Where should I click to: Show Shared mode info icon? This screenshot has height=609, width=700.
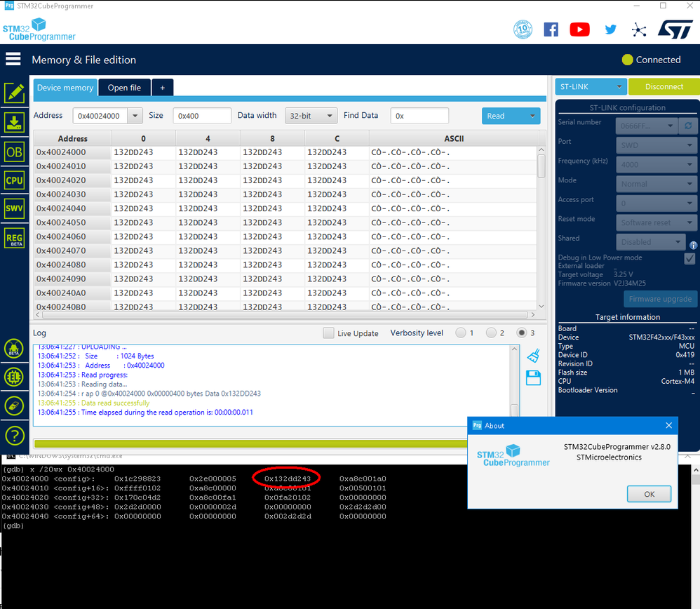[693, 245]
